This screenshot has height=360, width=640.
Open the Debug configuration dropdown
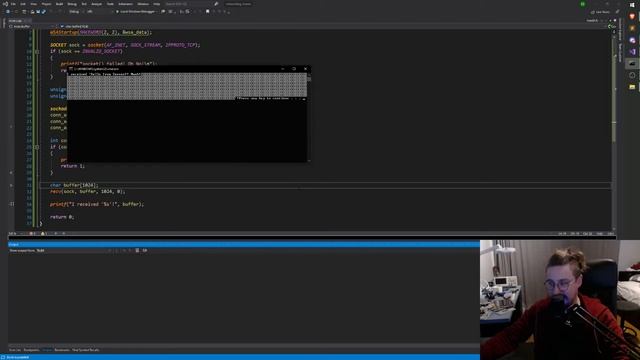click(x=75, y=12)
